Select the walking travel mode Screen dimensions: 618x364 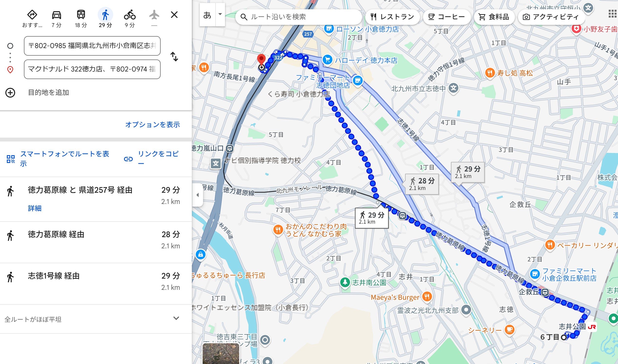pos(105,15)
